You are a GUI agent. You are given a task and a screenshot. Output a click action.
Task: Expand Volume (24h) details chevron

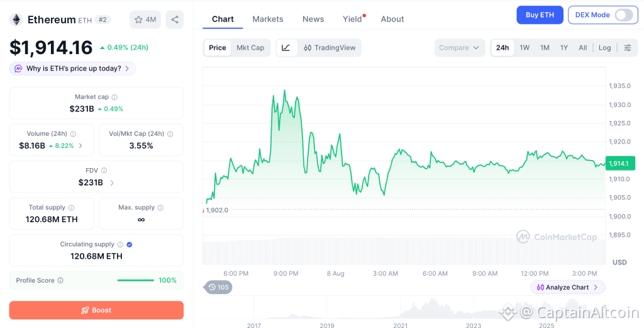point(80,145)
